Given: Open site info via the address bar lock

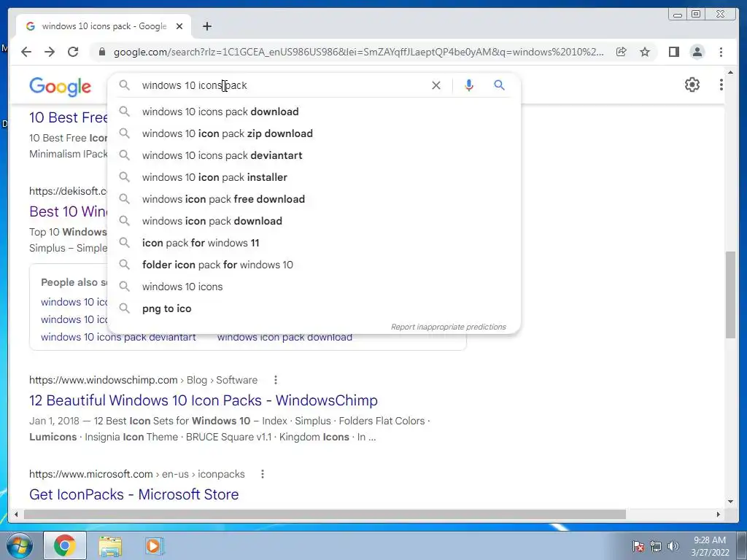Looking at the screenshot, I should [102, 52].
